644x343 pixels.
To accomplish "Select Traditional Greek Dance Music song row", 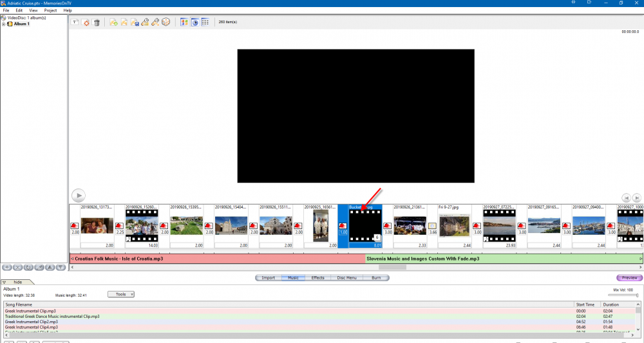I will tap(52, 316).
